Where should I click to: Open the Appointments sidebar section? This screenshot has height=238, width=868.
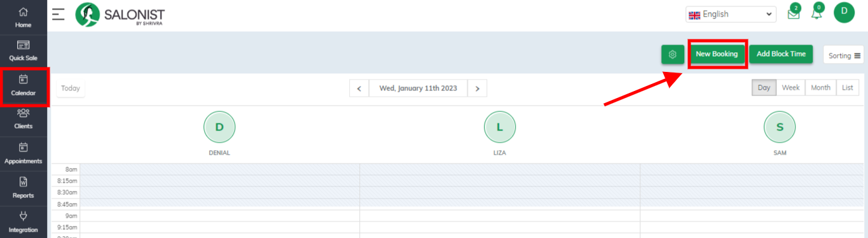click(x=23, y=154)
